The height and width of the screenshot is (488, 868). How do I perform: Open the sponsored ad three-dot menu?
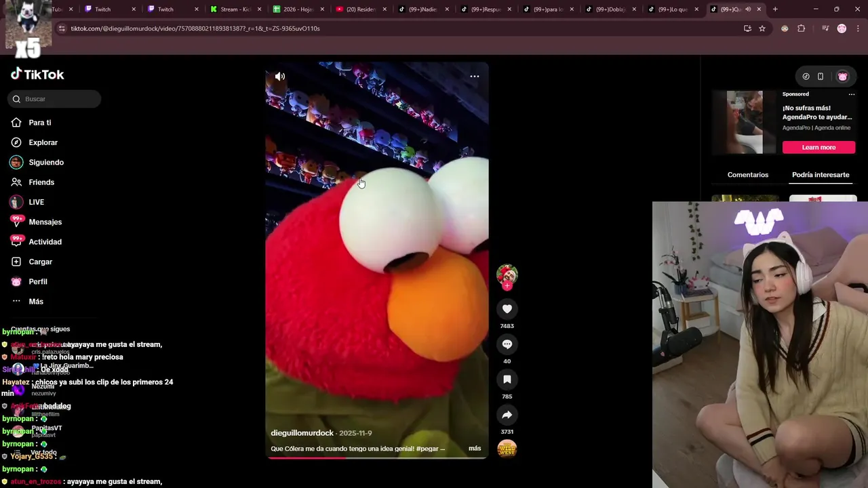point(852,94)
